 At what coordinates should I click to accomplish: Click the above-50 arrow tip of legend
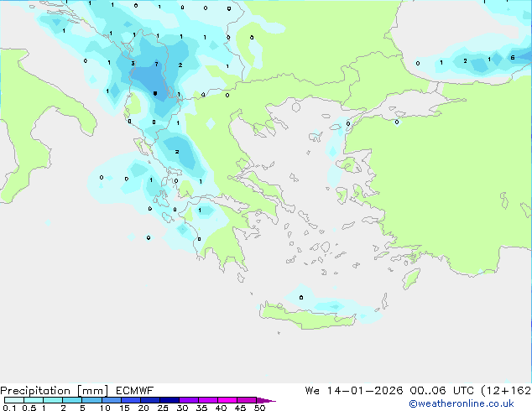coord(266,400)
